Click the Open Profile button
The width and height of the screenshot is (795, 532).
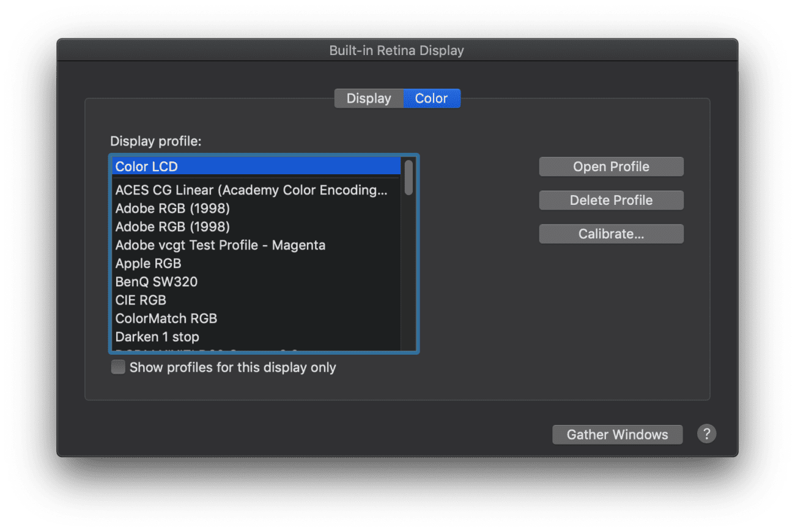pos(610,166)
